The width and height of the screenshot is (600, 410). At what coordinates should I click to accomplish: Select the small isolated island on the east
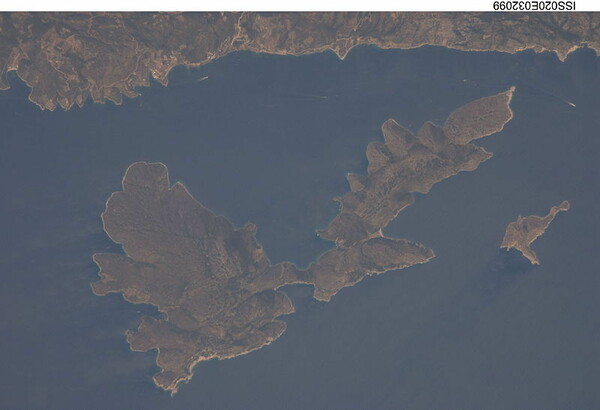click(x=530, y=232)
